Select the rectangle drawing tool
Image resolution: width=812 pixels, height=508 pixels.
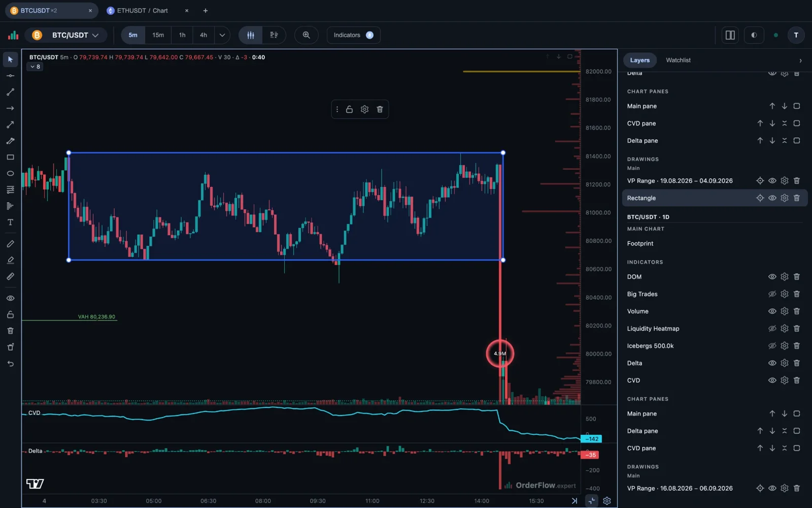[x=10, y=157]
